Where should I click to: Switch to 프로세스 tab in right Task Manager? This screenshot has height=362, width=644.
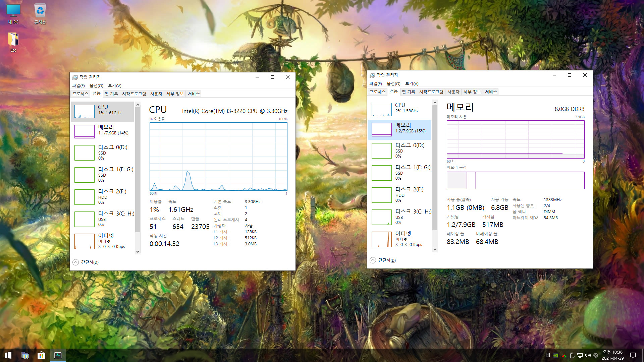tap(378, 92)
